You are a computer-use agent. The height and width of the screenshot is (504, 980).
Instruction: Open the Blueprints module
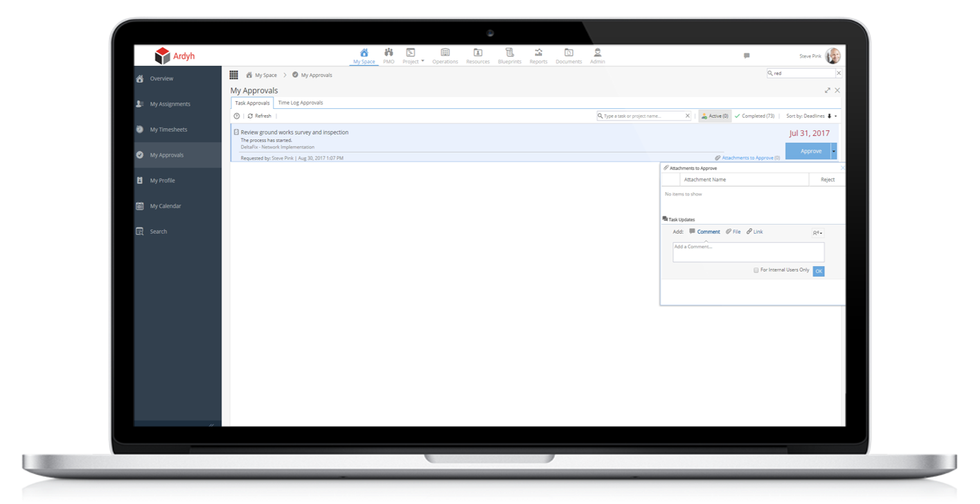click(x=509, y=56)
